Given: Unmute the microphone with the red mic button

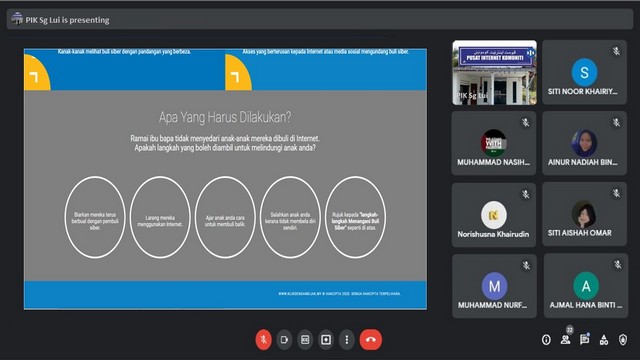Looking at the screenshot, I should point(264,340).
